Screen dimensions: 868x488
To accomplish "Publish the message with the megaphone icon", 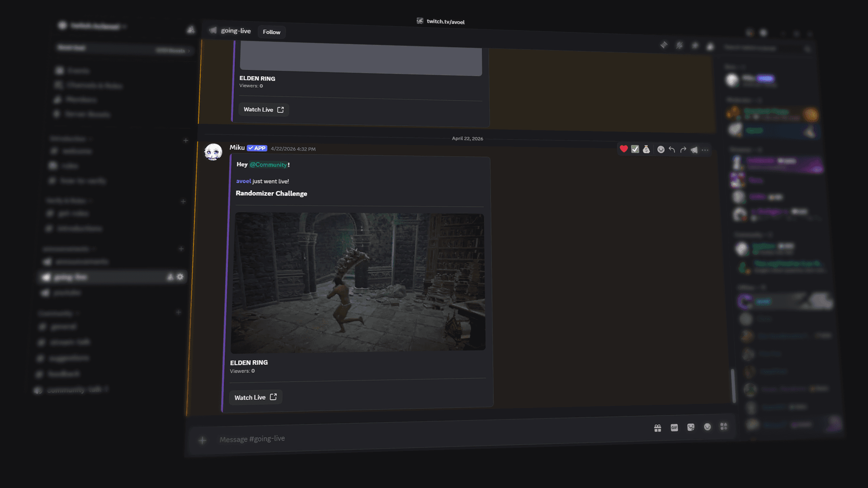I will [x=694, y=150].
